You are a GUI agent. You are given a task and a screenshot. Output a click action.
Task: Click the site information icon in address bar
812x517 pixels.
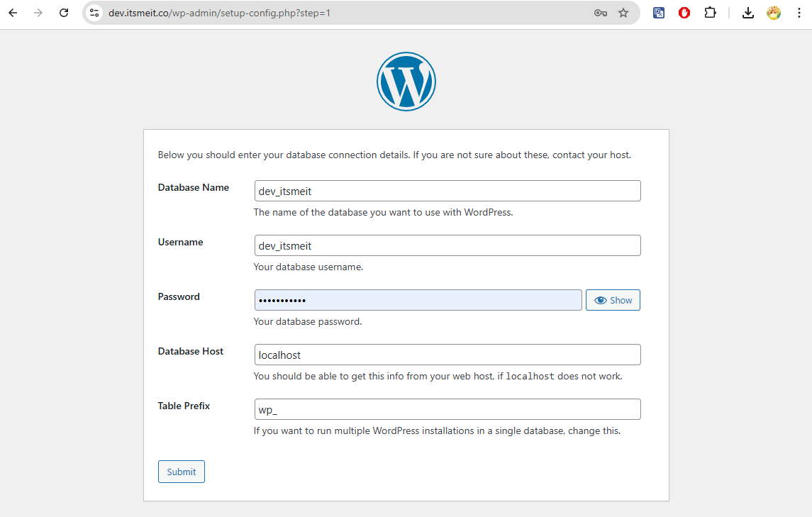tap(94, 12)
